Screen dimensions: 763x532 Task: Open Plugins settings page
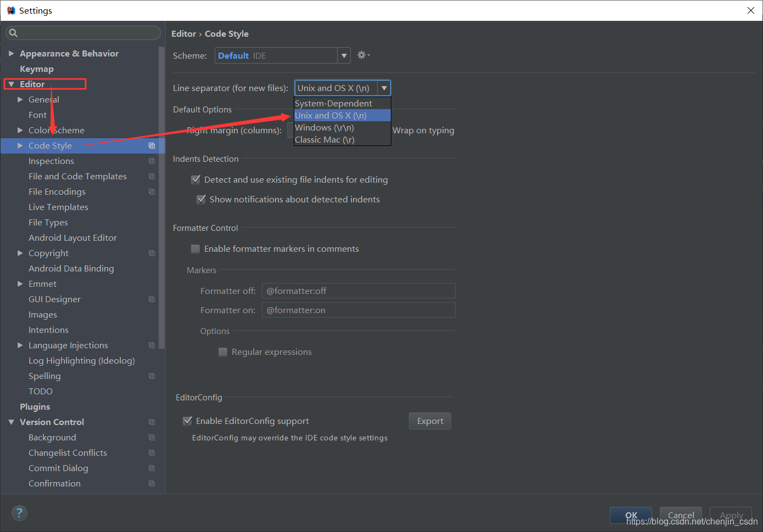click(35, 406)
